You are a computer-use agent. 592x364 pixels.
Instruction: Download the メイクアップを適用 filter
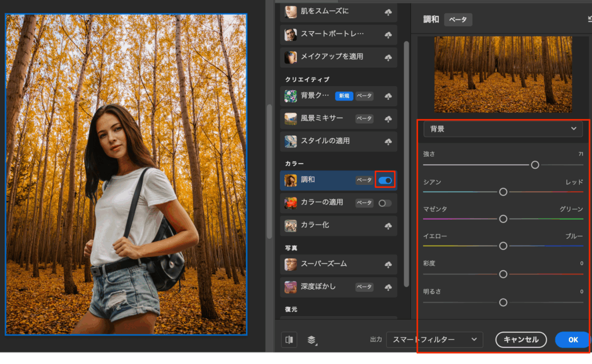point(388,58)
